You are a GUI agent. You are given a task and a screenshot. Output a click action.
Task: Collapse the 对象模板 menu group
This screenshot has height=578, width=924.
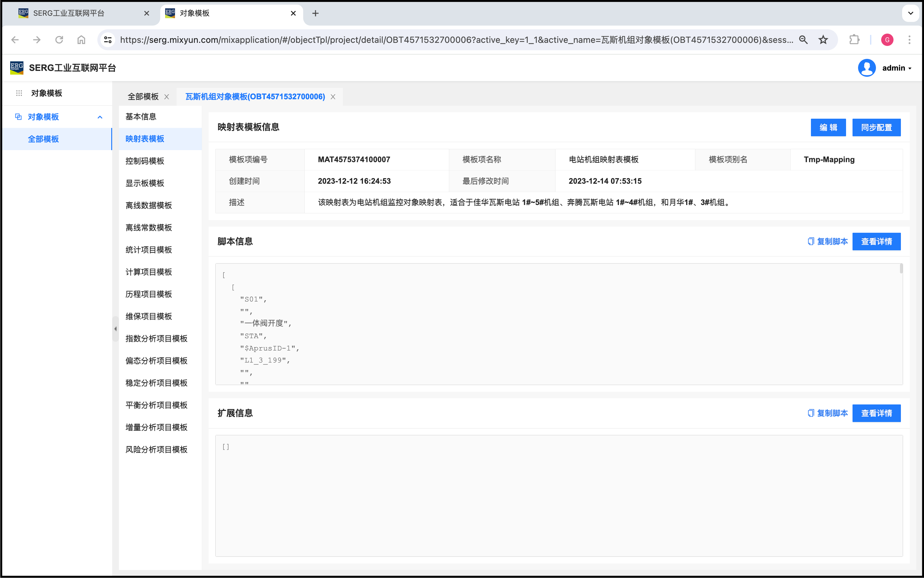pyautogui.click(x=100, y=117)
